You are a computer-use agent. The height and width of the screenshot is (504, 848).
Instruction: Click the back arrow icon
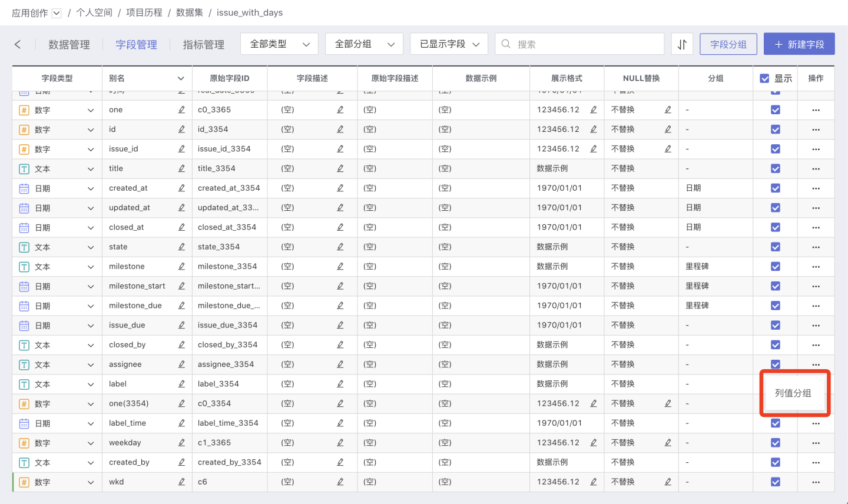[x=18, y=44]
